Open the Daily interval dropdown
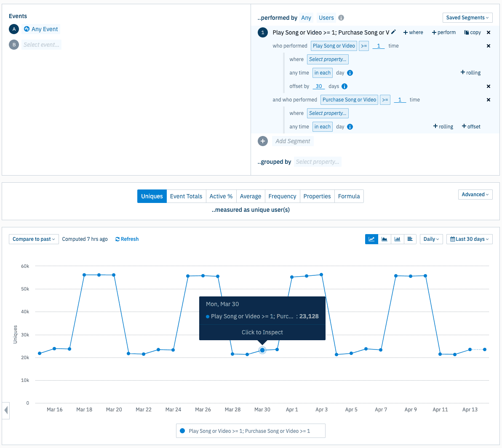 coord(431,239)
